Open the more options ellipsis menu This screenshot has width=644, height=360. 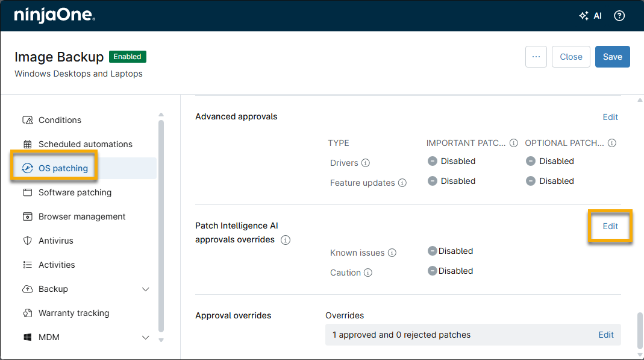(536, 57)
